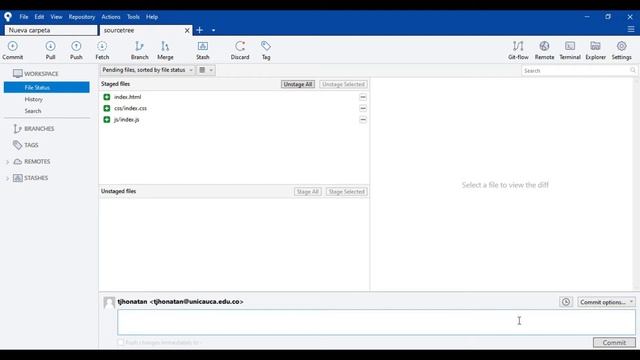Close the sourcetree tab
640x360 pixels.
point(187,30)
